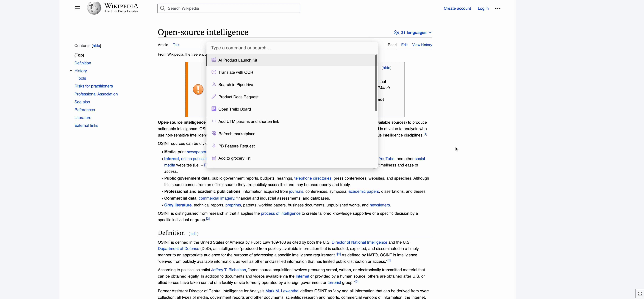This screenshot has height=299, width=644.
Task: Click the Log in link
Action: (483, 8)
